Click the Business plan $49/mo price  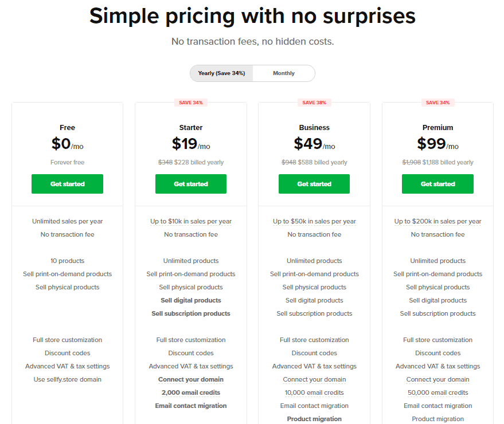(314, 144)
